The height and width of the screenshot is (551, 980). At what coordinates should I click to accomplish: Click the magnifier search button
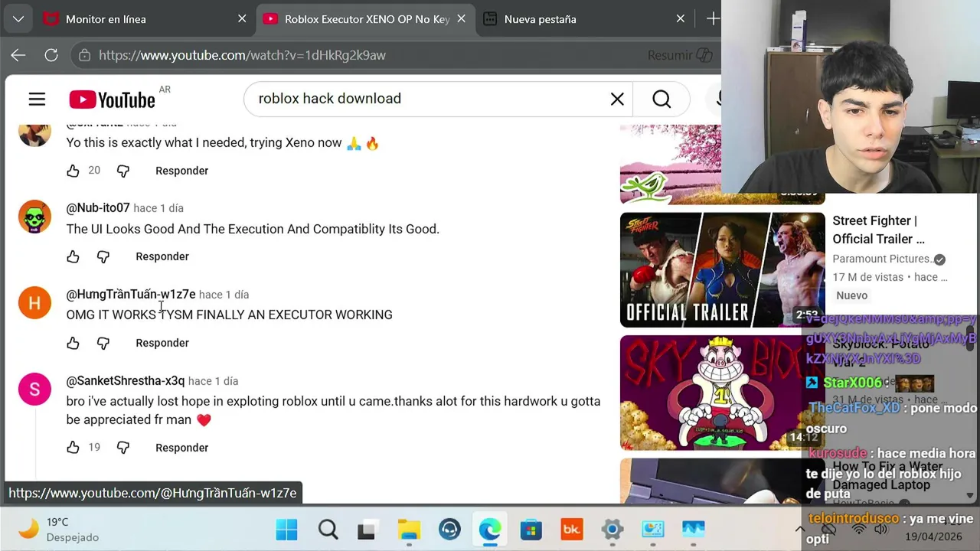[661, 99]
